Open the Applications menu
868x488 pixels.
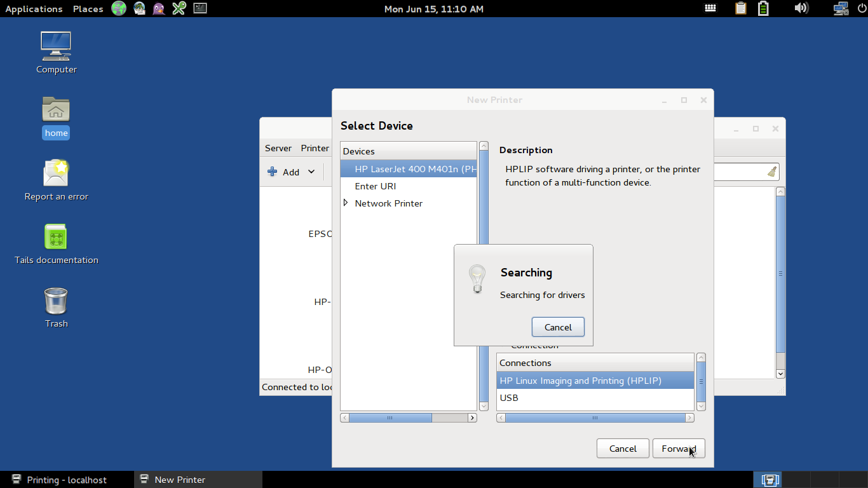(x=34, y=9)
